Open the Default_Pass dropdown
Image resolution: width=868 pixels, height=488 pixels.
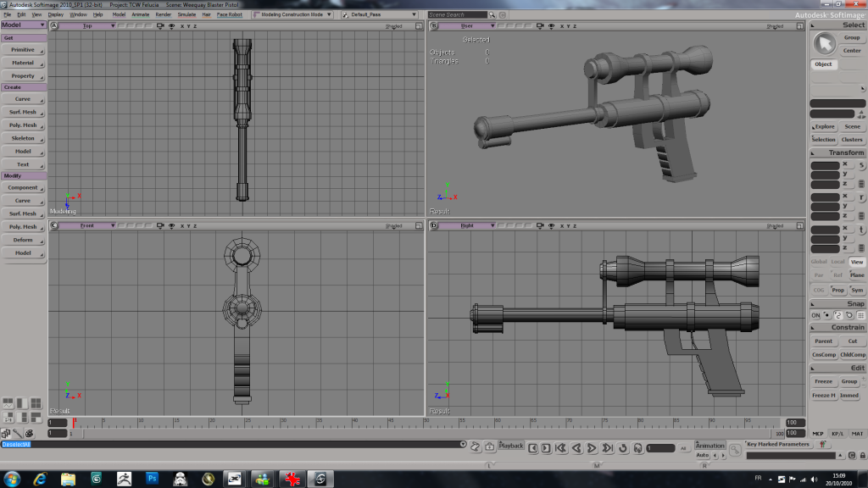(x=379, y=15)
